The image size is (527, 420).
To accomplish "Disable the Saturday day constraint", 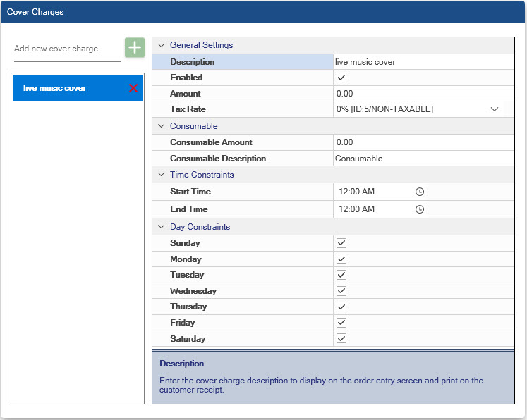I will [341, 339].
